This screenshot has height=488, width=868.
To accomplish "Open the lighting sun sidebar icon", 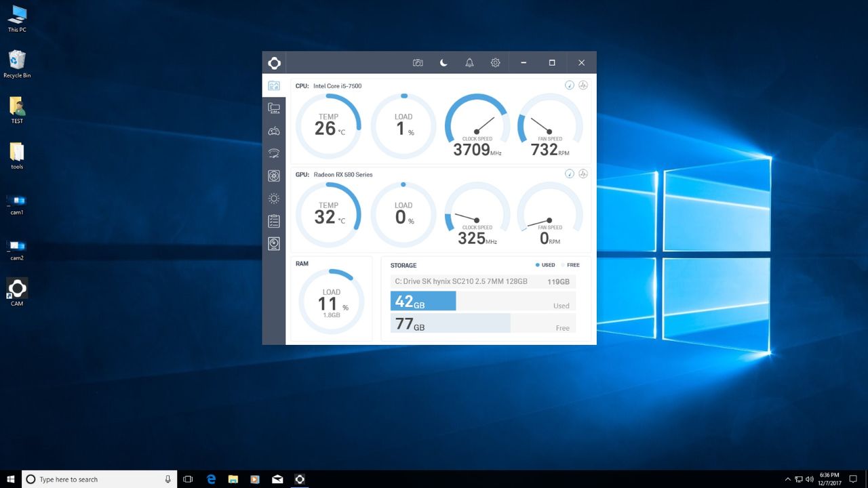I will point(274,199).
